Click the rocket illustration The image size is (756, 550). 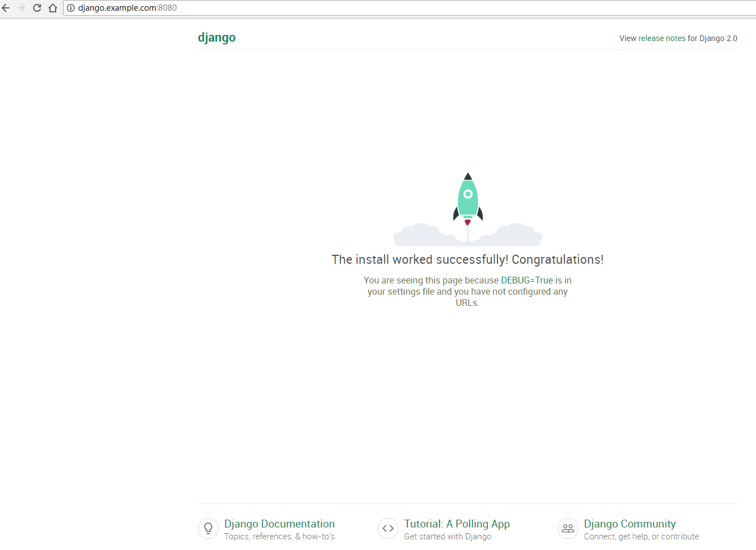[468, 209]
